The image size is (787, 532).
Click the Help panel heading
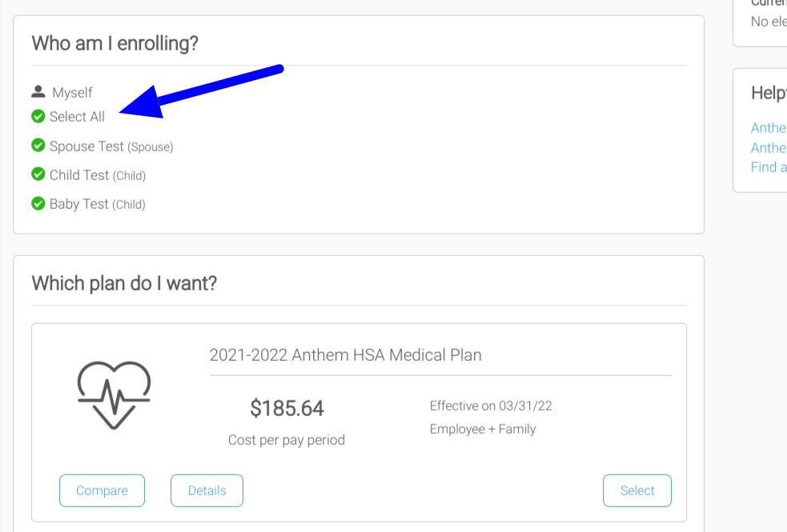pos(768,93)
